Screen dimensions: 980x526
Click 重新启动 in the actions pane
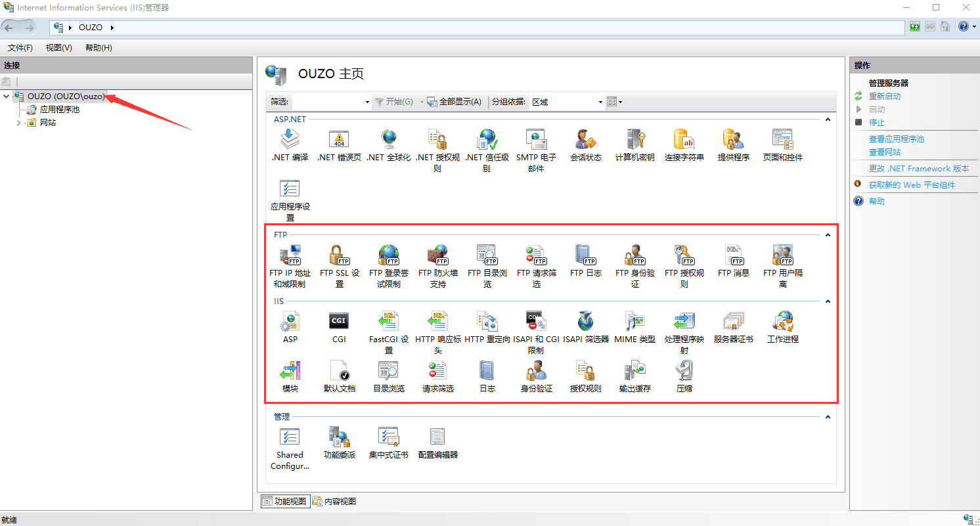pyautogui.click(x=885, y=97)
